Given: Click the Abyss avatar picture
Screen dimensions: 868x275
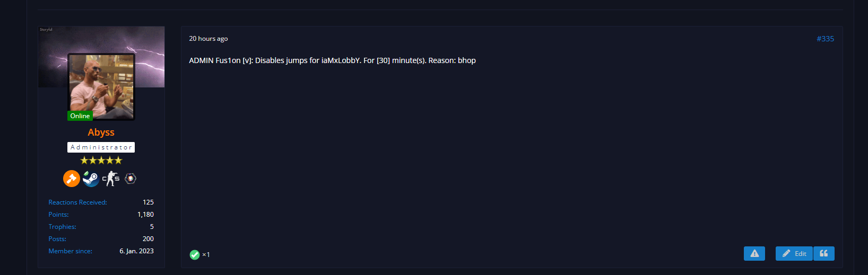Looking at the screenshot, I should click(101, 85).
